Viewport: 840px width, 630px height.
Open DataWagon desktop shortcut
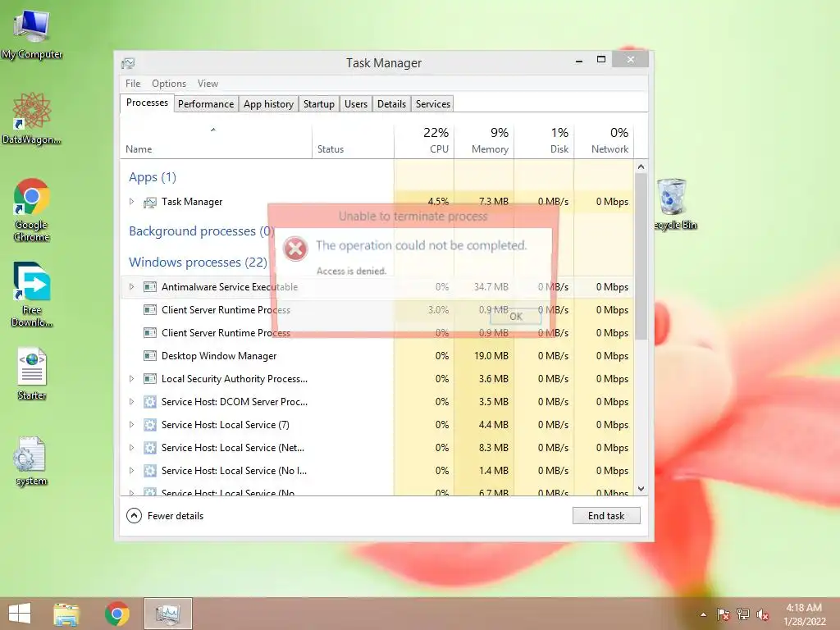pyautogui.click(x=32, y=118)
